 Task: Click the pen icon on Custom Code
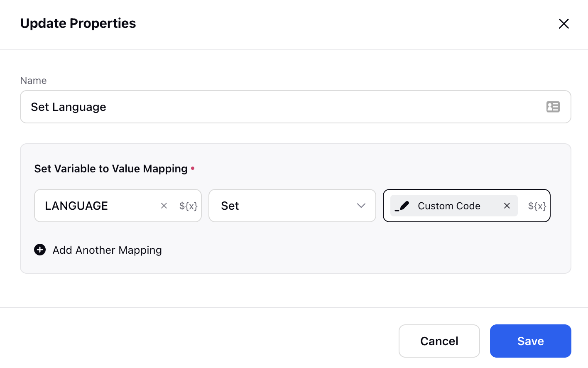coord(402,206)
